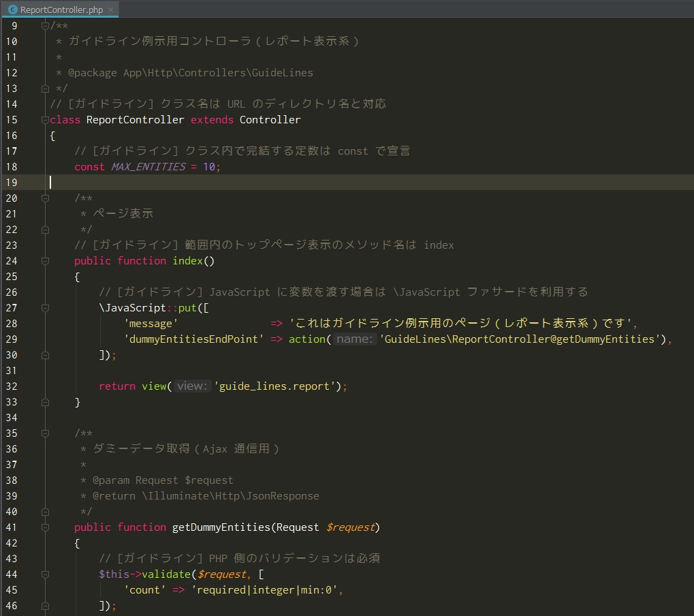Click line number 19 in the gutter
This screenshot has height=616, width=694.
click(x=12, y=183)
